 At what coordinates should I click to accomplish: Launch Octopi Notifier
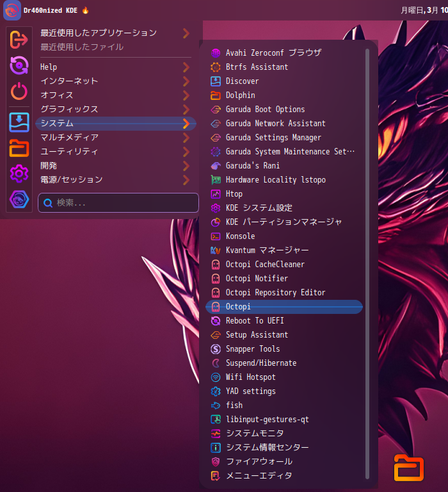pyautogui.click(x=284, y=279)
